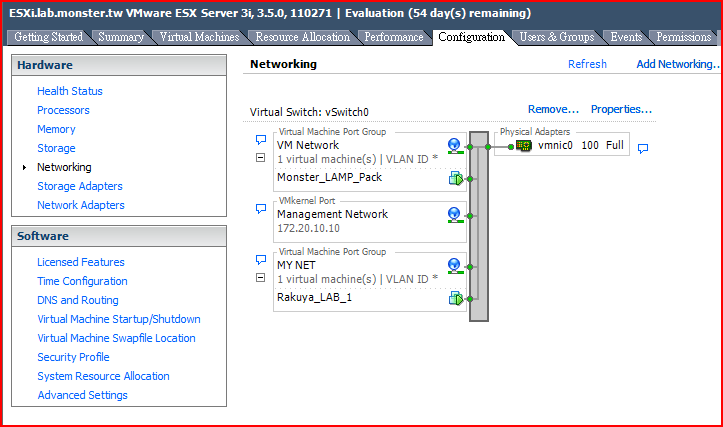Go to the Performance tab
This screenshot has width=723, height=427.
tap(394, 37)
